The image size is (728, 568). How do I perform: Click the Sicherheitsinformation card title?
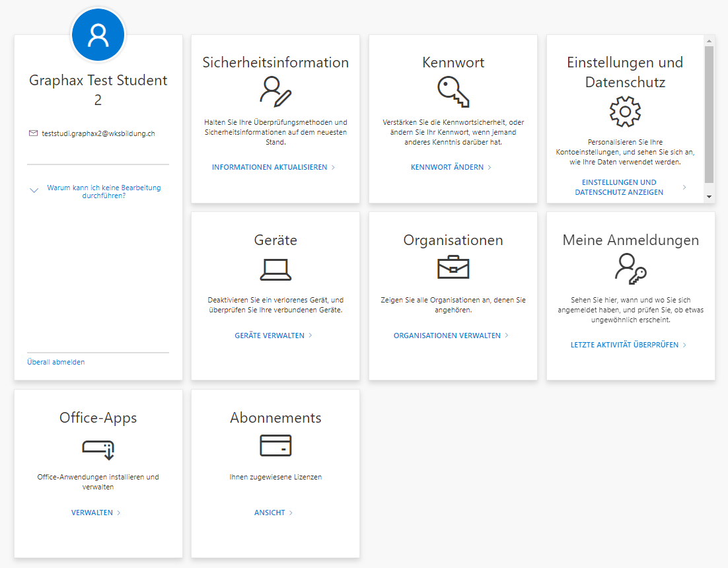click(275, 63)
